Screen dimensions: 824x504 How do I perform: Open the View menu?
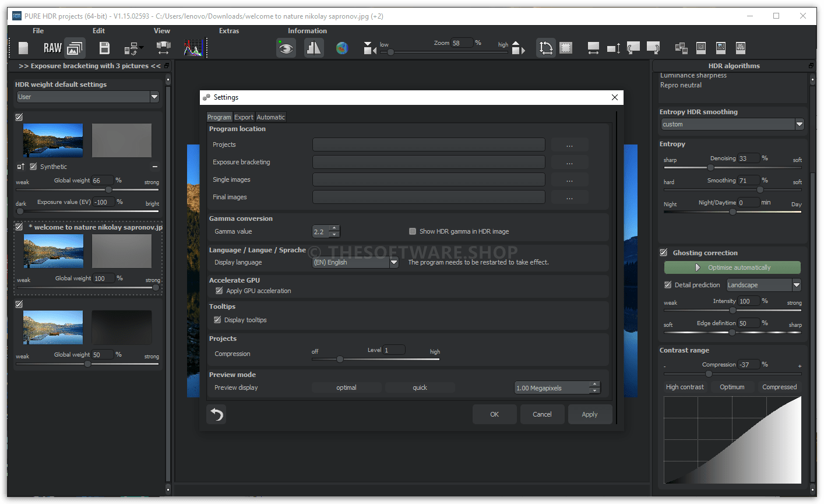coord(162,31)
